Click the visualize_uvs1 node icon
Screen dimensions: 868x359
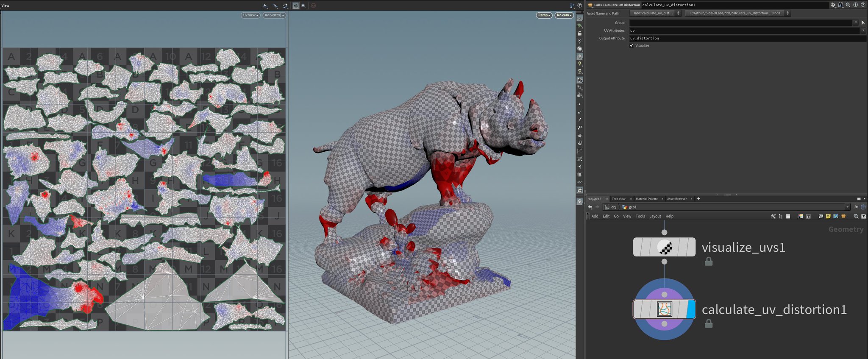(x=664, y=247)
